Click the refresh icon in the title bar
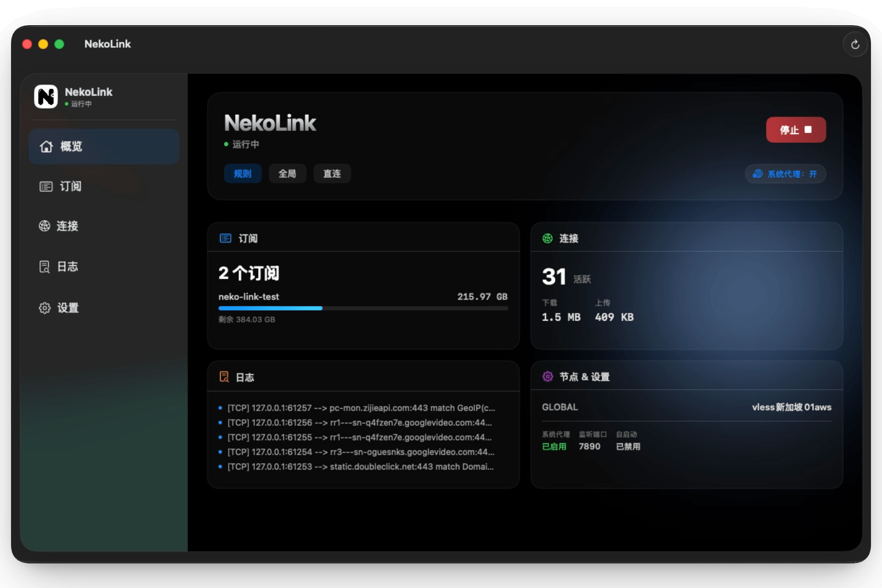The width and height of the screenshot is (882, 588). [855, 45]
